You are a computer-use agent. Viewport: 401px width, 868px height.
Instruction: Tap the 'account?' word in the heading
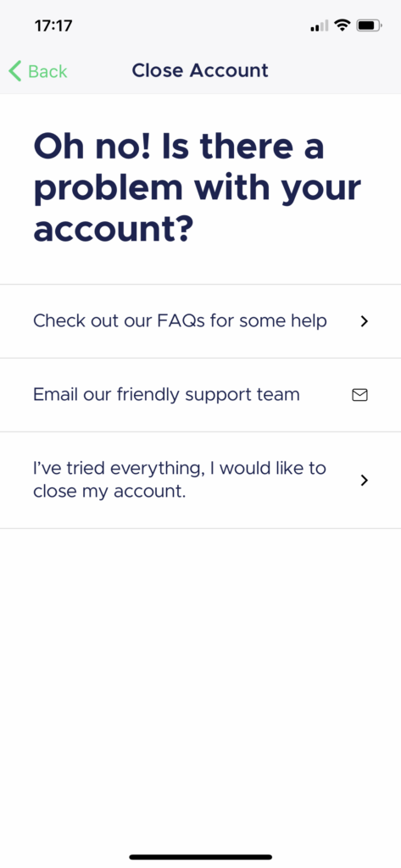point(113,229)
